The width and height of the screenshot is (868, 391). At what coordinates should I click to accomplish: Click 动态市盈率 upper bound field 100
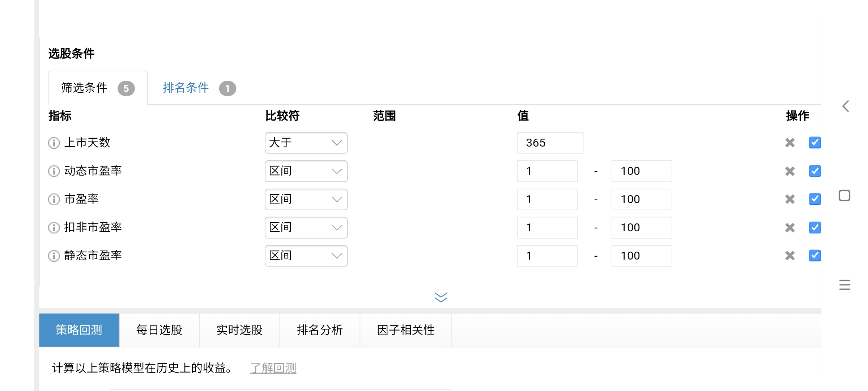click(641, 171)
